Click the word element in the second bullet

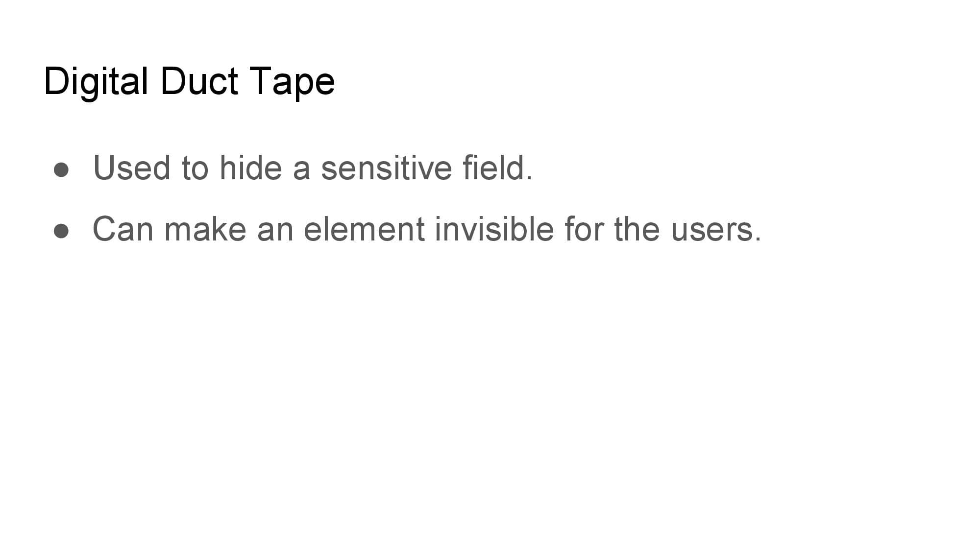point(364,229)
